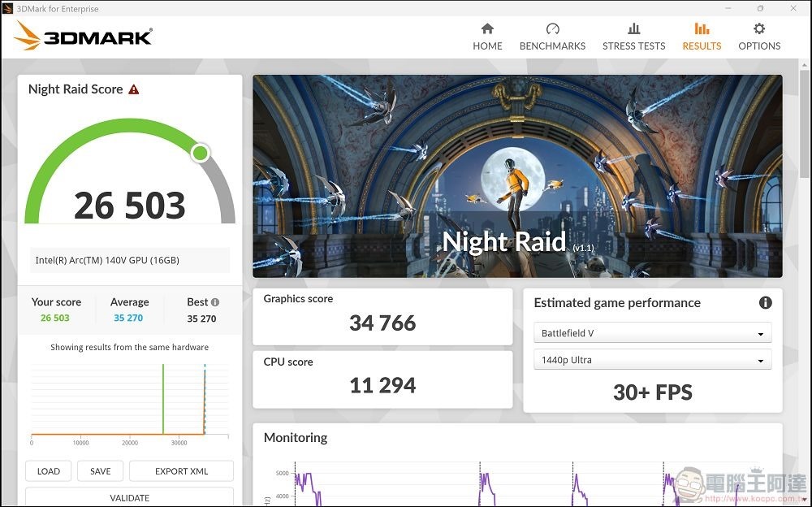
Task: Click the EXPORT XML button
Action: click(181, 471)
